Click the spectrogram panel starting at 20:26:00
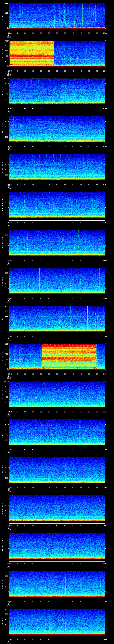The image size is (114, 644). coord(57,470)
